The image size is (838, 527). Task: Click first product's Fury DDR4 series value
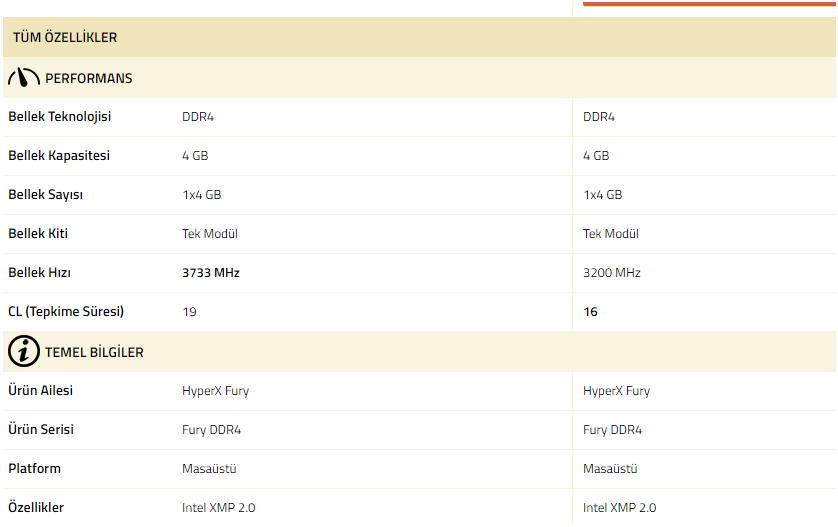coord(211,430)
